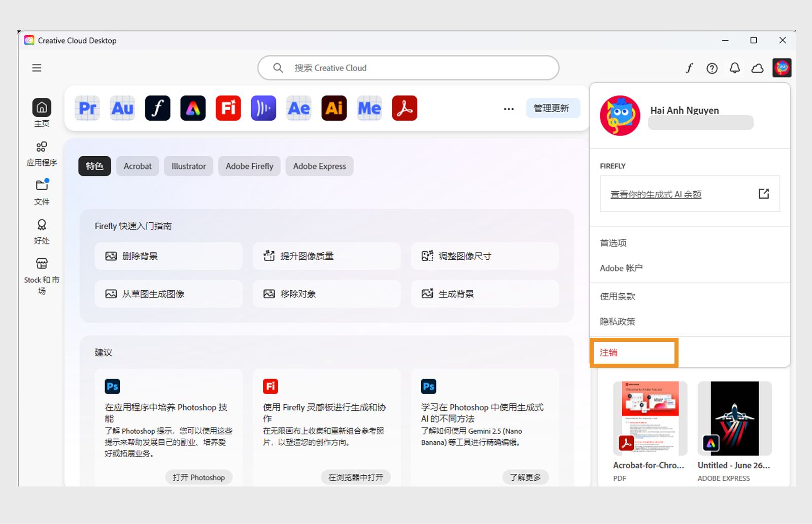
Task: Expand more apps with the ellipsis button
Action: click(509, 109)
